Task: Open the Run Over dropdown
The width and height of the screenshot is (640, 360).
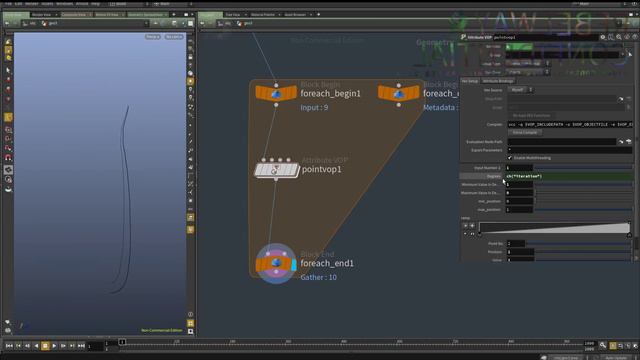Action: pos(529,72)
